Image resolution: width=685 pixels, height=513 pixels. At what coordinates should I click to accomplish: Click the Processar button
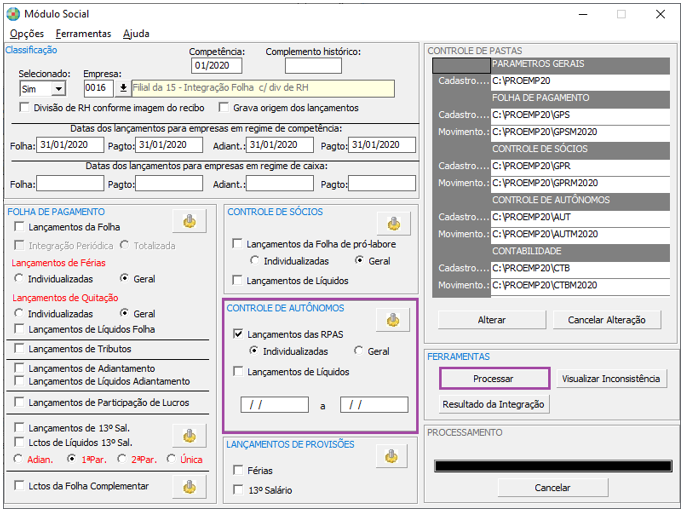click(x=494, y=378)
